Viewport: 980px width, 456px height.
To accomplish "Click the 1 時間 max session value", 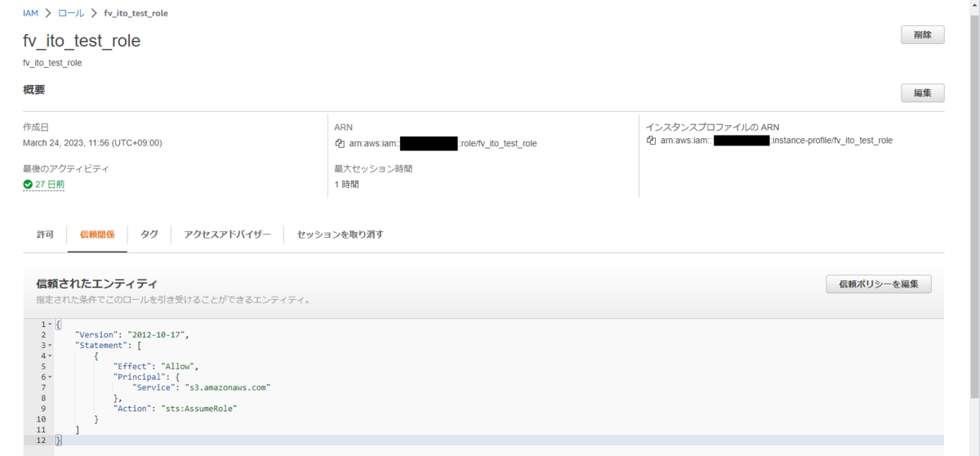I will (x=346, y=185).
